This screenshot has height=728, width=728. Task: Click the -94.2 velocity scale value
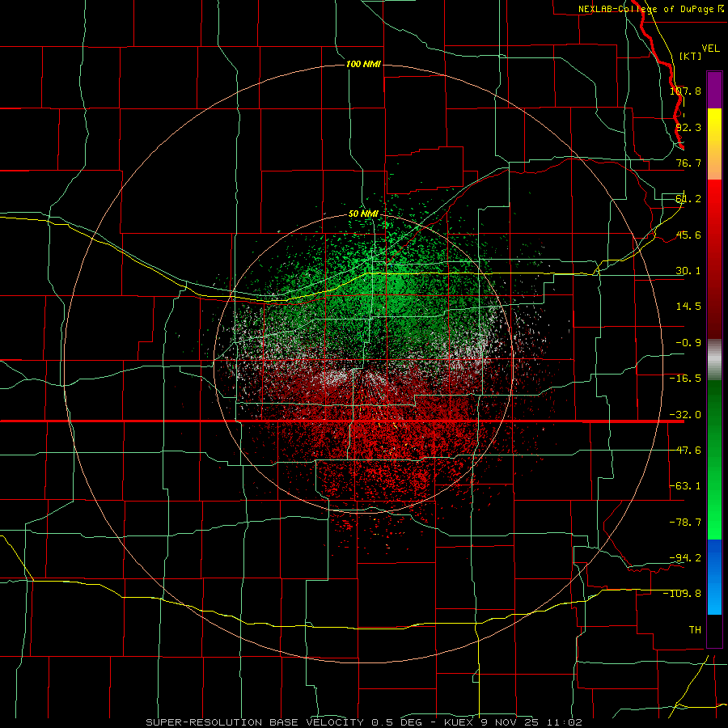[x=685, y=557]
